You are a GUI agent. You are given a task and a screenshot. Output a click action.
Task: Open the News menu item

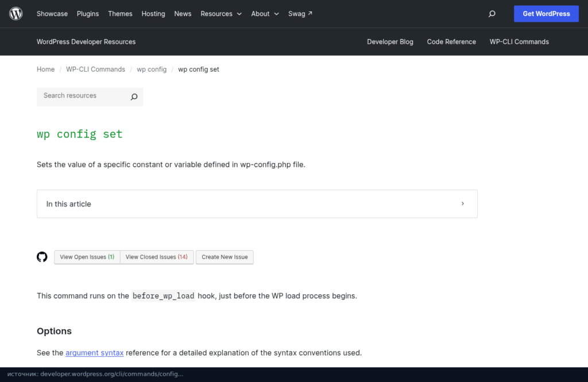tap(183, 14)
